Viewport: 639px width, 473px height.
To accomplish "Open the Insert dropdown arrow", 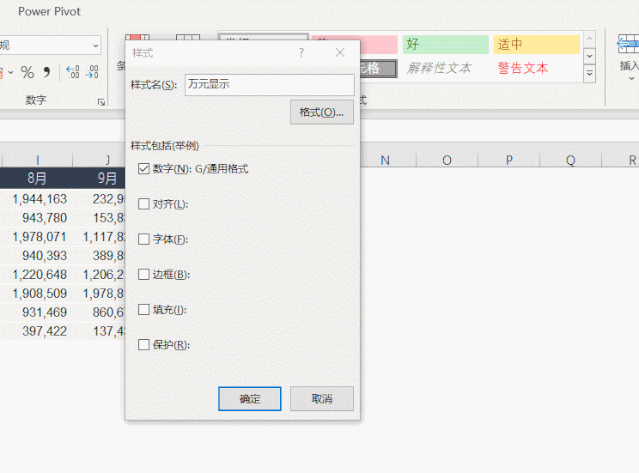I will pos(631,78).
